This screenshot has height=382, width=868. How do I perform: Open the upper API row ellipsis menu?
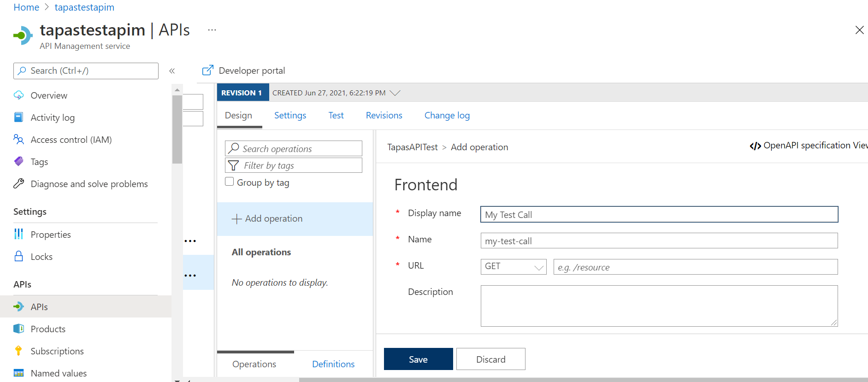[190, 241]
